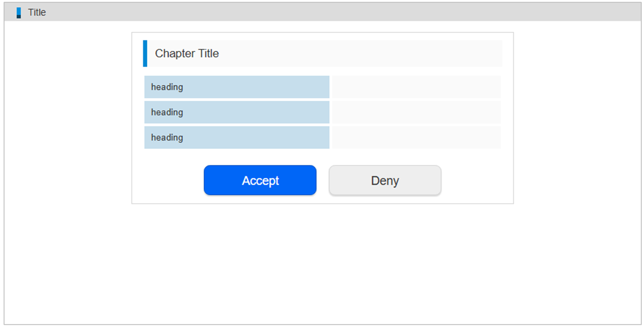
Task: Select the "Chapter Title" header text
Action: (x=187, y=53)
